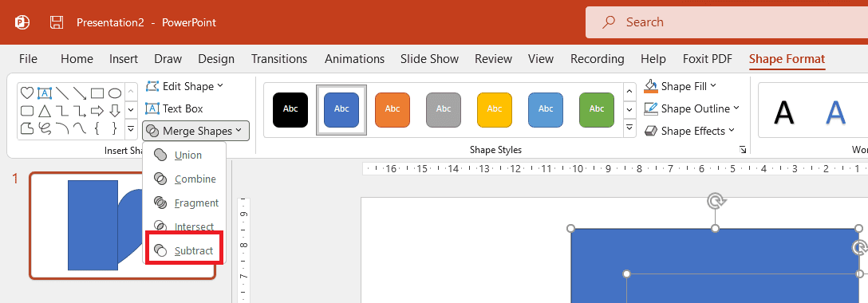Select the Arc shape
The image size is (868, 303).
point(62,128)
